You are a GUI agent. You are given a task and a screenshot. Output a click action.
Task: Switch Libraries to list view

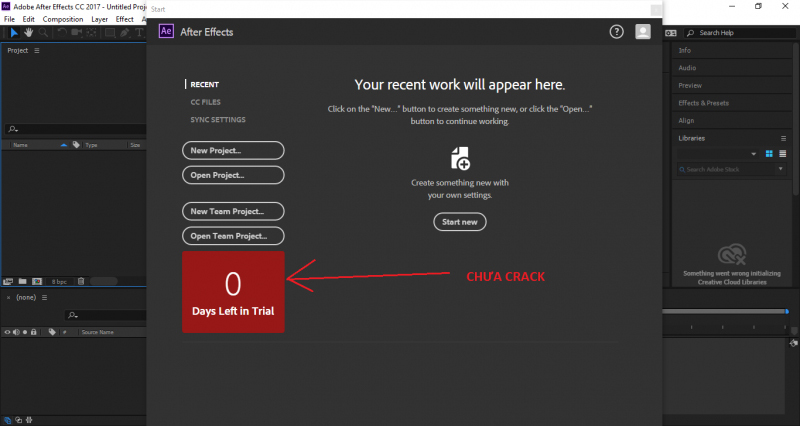782,154
